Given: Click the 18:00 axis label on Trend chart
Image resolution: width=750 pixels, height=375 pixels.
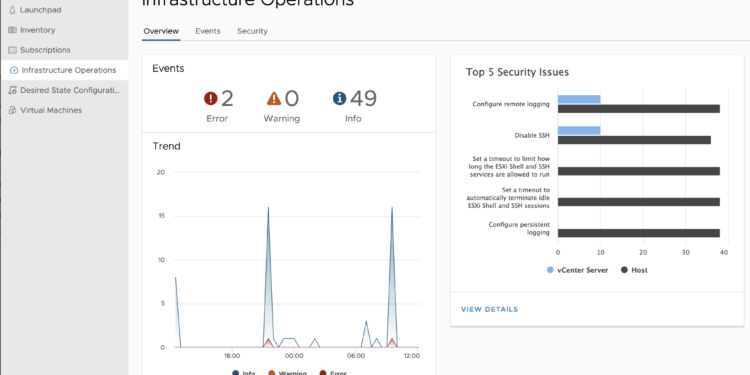Looking at the screenshot, I should [232, 356].
